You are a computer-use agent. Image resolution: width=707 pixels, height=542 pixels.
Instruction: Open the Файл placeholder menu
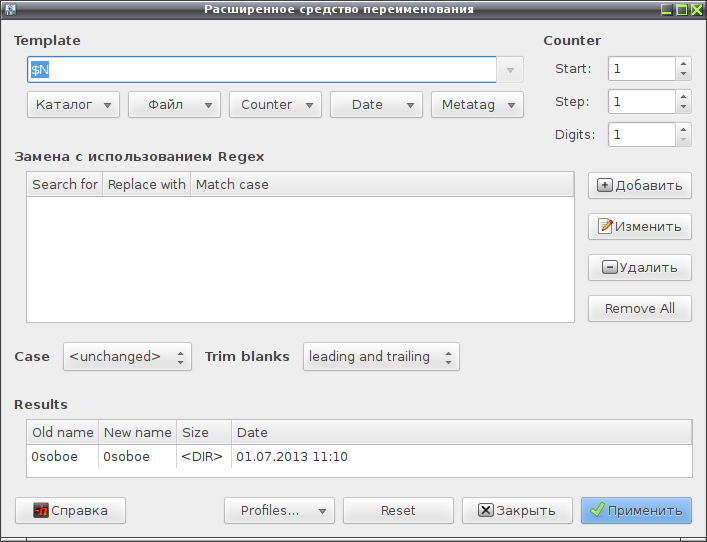coord(174,105)
